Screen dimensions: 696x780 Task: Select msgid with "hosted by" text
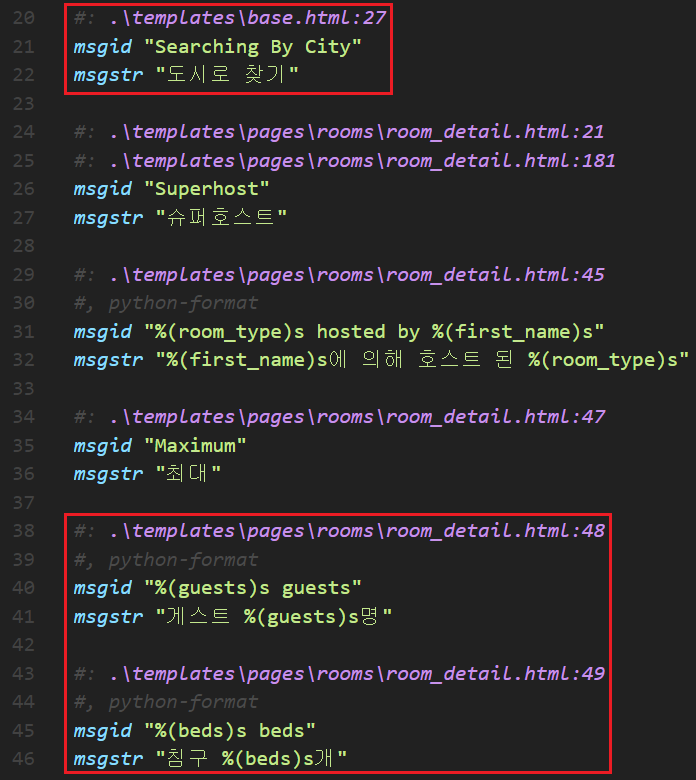click(x=339, y=332)
